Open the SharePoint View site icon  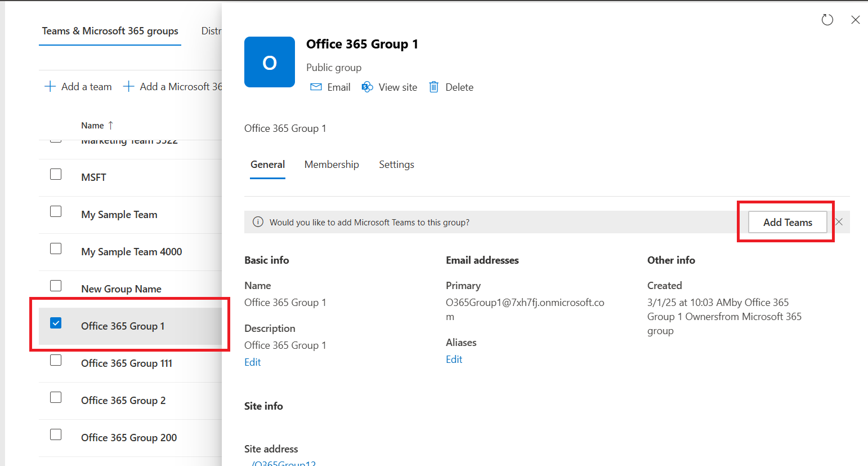point(367,87)
